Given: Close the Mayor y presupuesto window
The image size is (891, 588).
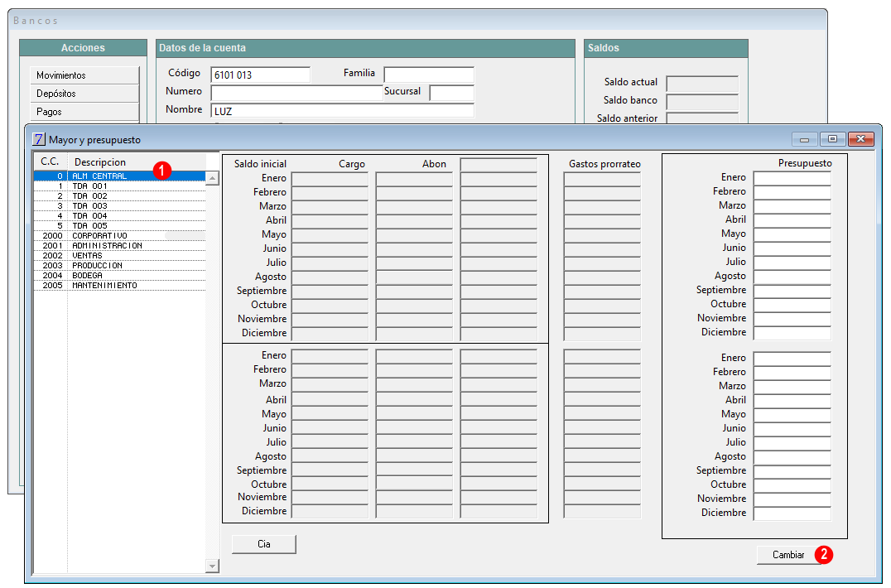Looking at the screenshot, I should 861,139.
